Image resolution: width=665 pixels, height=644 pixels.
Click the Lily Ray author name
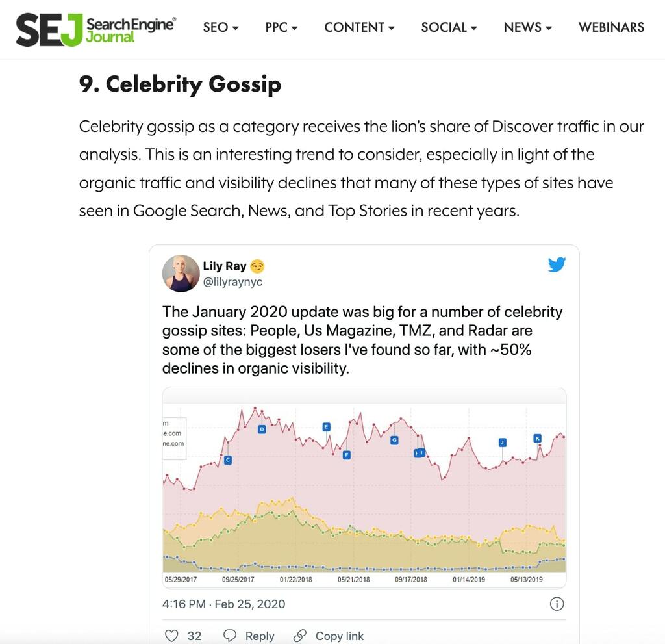[224, 266]
